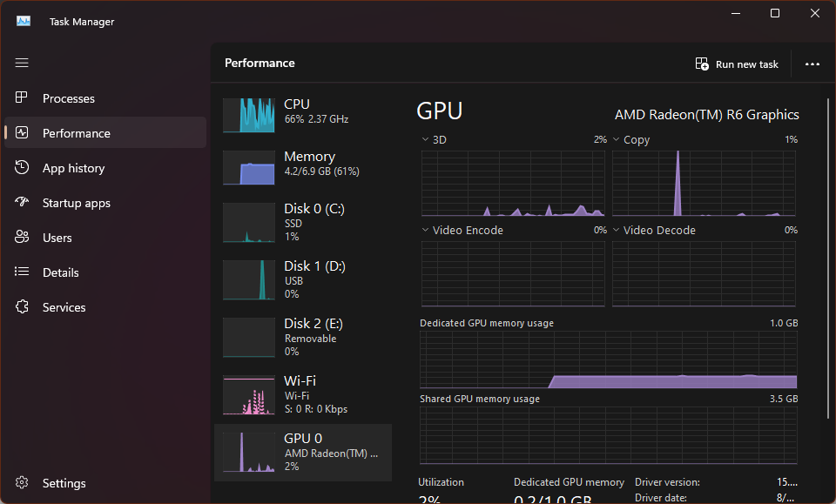Click the GPU heading title
Screen dimensions: 836x504
(439, 111)
